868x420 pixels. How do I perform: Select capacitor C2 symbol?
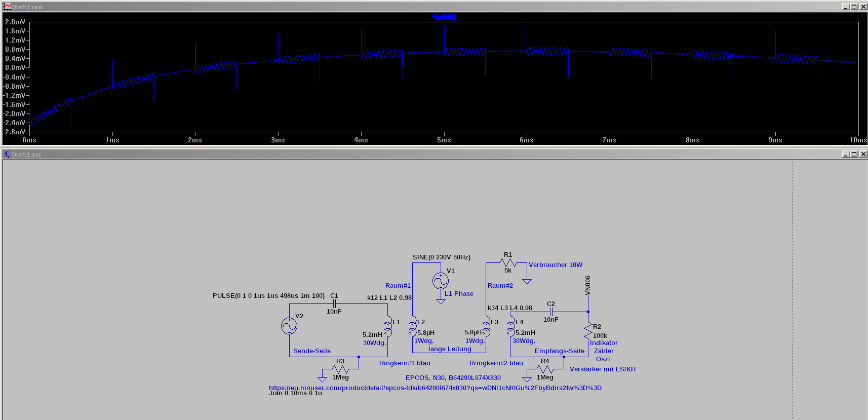551,312
